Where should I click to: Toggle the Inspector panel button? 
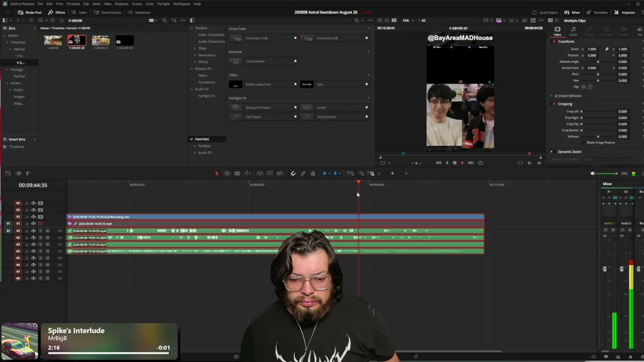pyautogui.click(x=624, y=13)
